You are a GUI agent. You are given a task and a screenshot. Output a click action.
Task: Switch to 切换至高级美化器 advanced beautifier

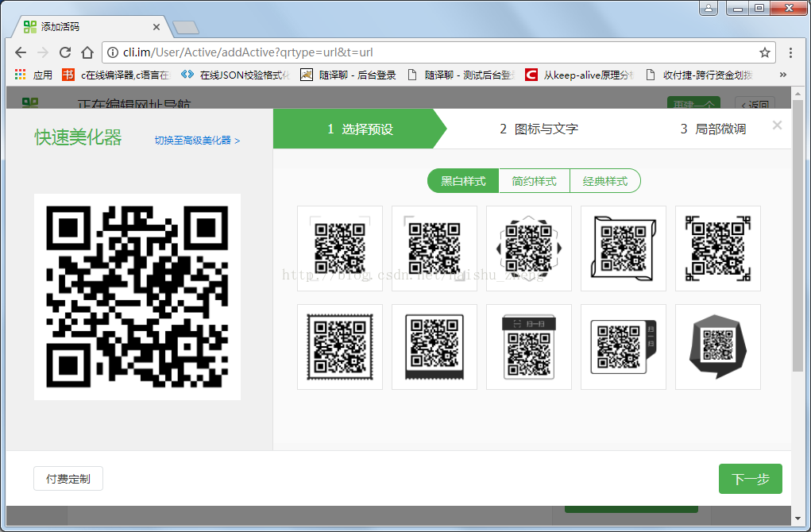point(197,140)
